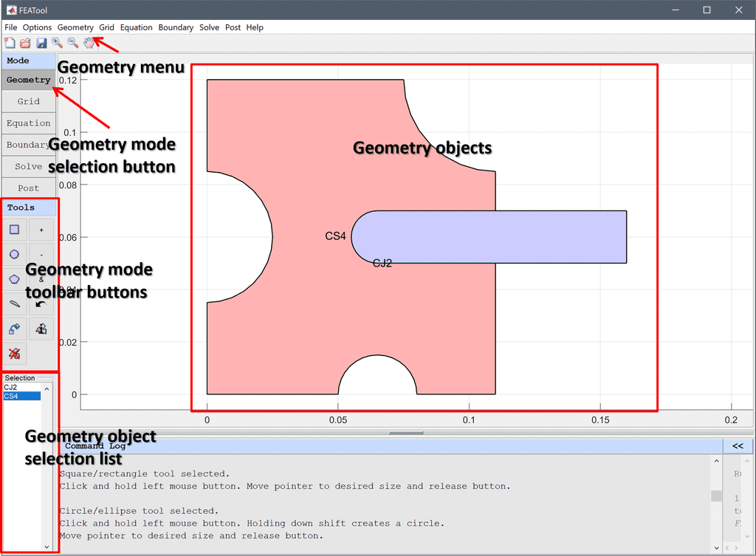Image resolution: width=756 pixels, height=556 pixels.
Task: Open the Options menu
Action: point(37,27)
